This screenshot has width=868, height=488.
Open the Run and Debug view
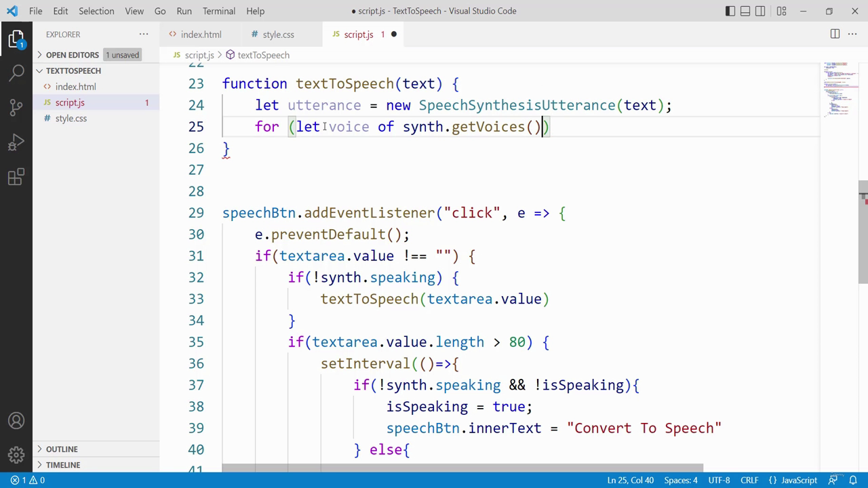(x=16, y=143)
